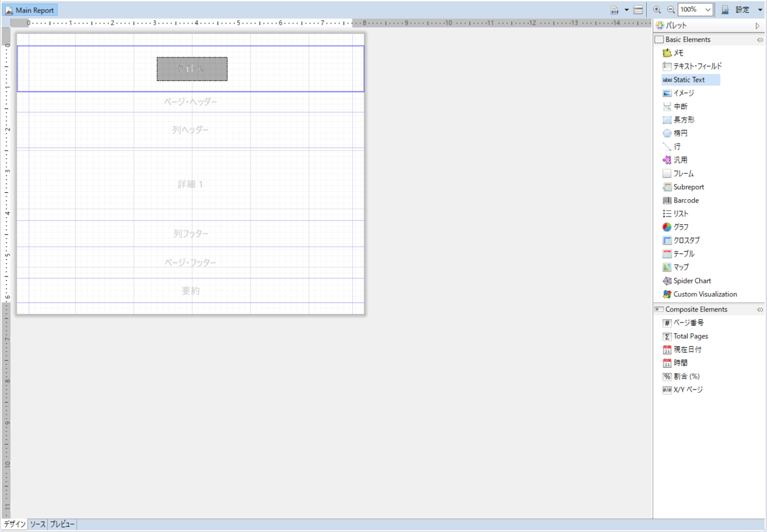Select the Main Report tab
Viewport: 767px width, 532px height.
tap(31, 10)
